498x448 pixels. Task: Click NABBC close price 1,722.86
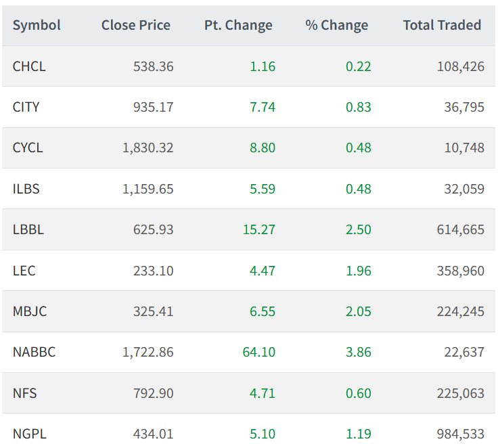(148, 352)
